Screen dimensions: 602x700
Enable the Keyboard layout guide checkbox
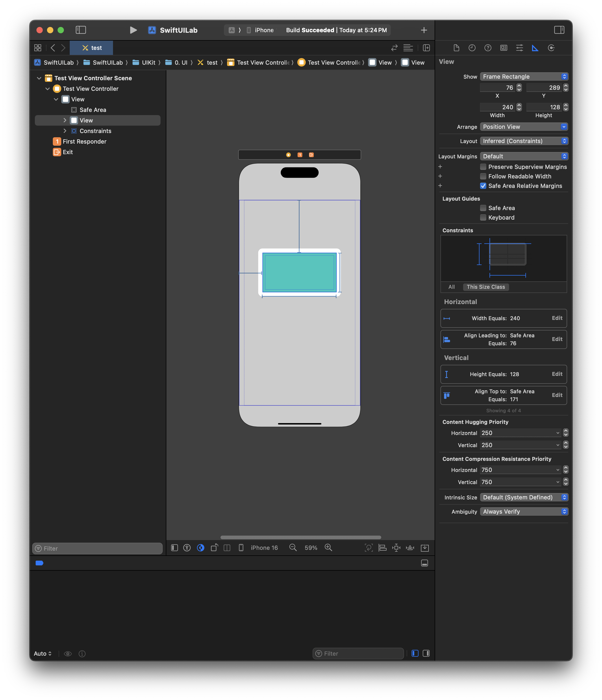[x=483, y=217]
